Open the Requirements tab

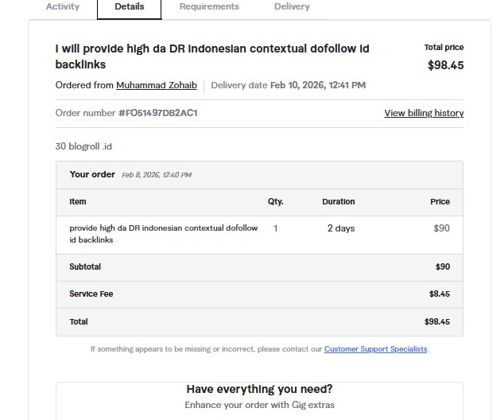point(209,7)
